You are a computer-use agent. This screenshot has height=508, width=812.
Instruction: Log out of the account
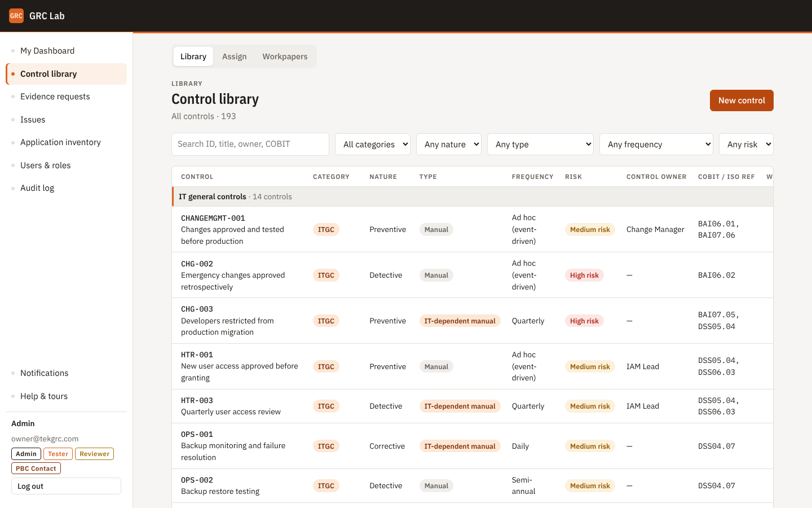[x=66, y=486]
